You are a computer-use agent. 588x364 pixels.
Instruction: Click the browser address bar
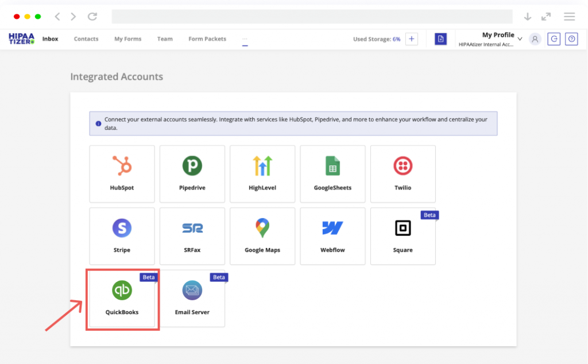point(312,17)
